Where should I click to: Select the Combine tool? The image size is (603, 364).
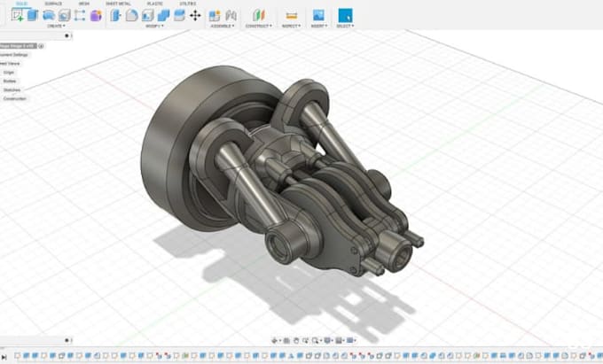tap(163, 15)
